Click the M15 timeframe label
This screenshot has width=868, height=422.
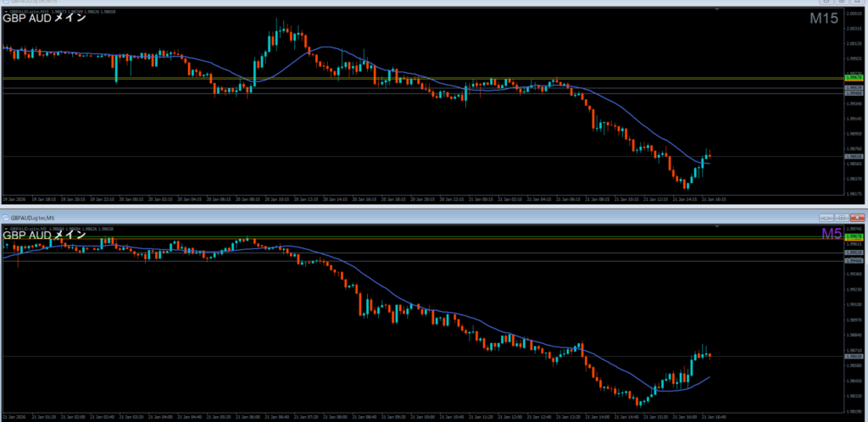coord(825,19)
